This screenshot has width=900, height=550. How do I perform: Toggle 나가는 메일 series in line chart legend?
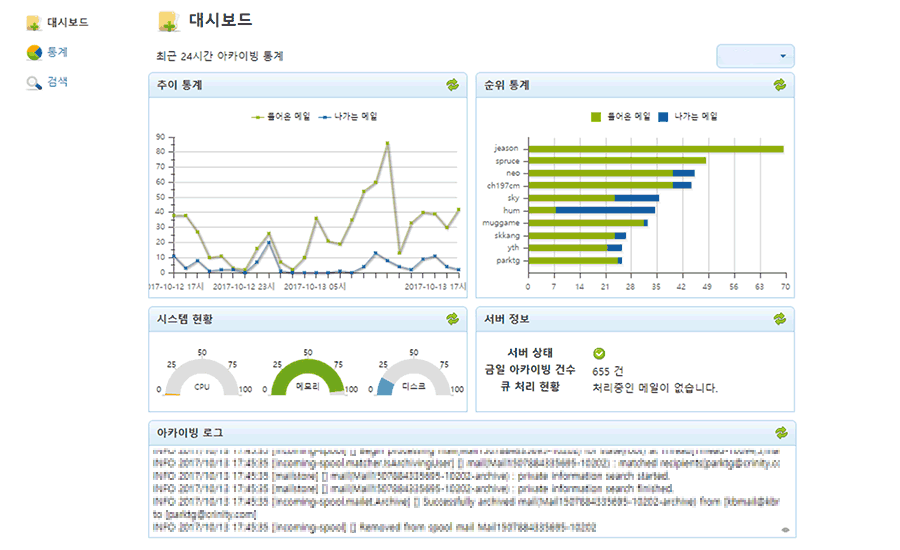(x=348, y=117)
